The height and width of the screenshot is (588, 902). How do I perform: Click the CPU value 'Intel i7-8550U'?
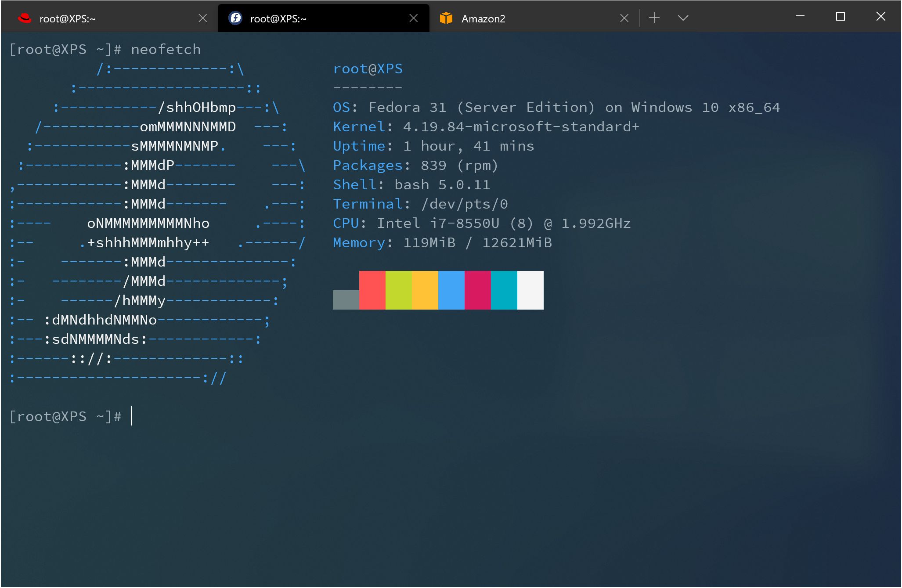438,224
